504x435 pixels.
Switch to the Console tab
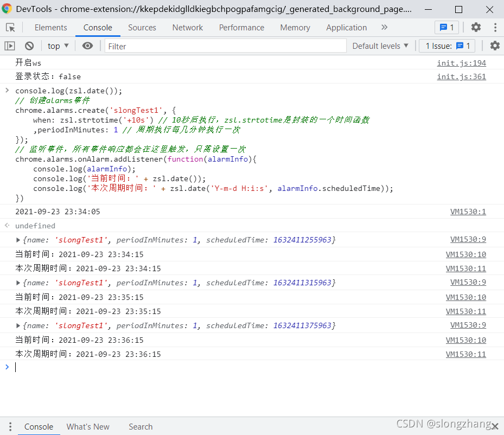[98, 28]
